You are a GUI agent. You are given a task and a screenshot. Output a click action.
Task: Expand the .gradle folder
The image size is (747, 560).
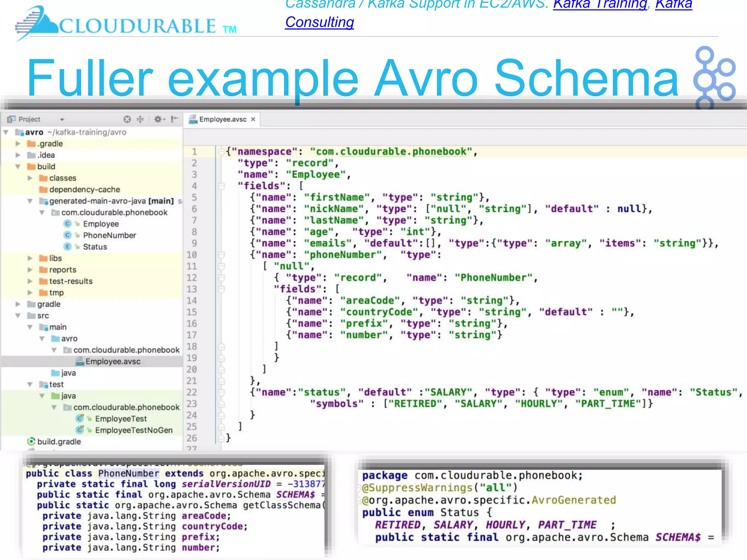point(18,144)
